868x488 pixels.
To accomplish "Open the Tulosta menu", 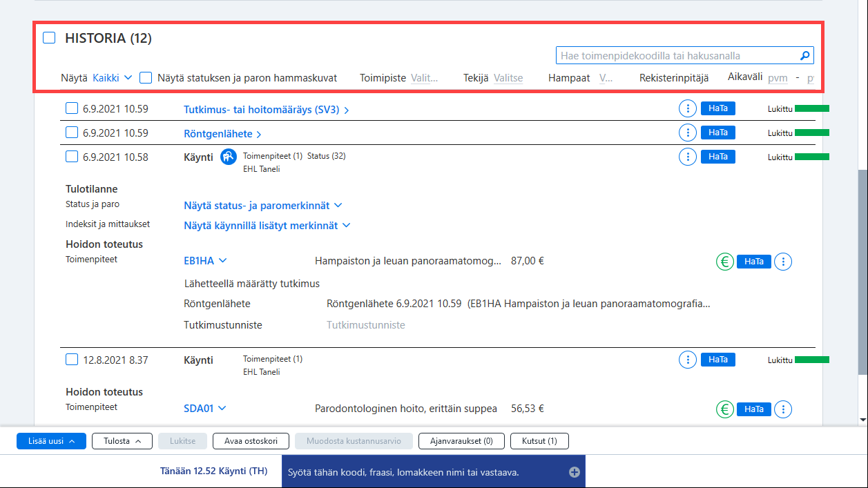I will point(122,441).
